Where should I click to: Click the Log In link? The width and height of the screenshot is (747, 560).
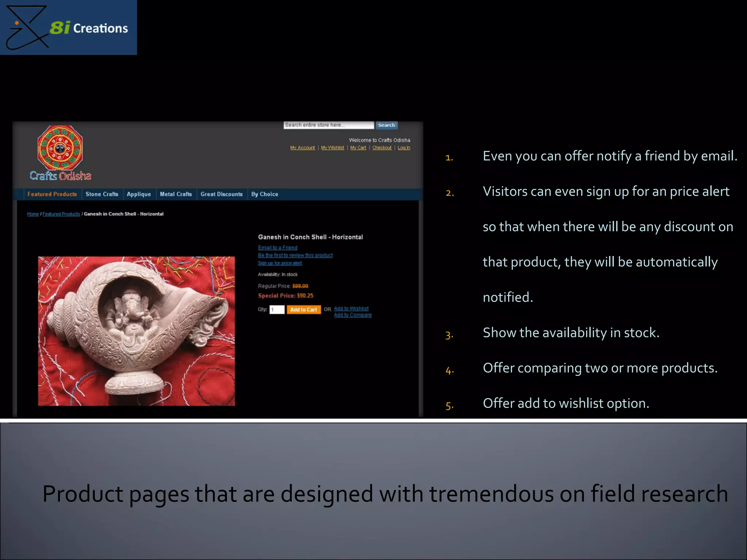[x=404, y=148]
